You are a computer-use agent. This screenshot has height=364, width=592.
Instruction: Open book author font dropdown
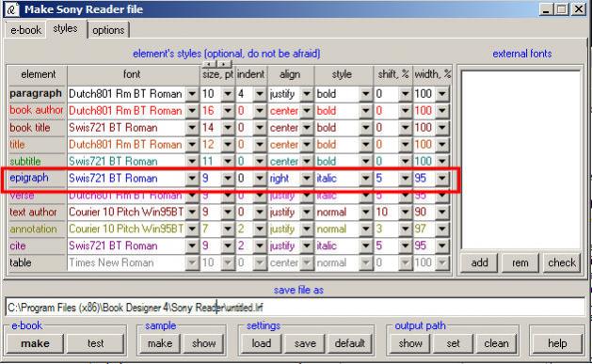coord(192,111)
